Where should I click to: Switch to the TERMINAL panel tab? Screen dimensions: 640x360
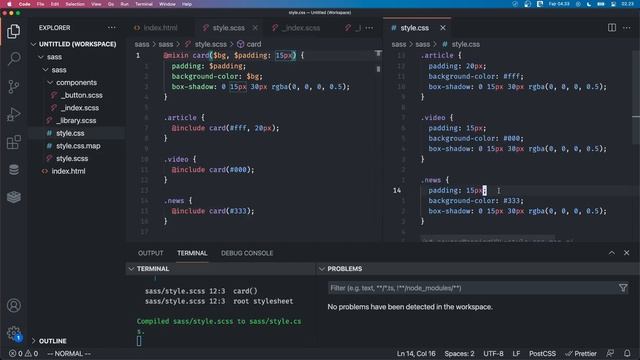pyautogui.click(x=192, y=253)
